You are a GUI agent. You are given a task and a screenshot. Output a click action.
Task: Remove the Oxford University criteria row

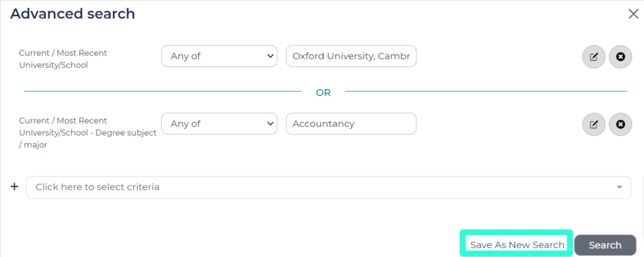620,57
